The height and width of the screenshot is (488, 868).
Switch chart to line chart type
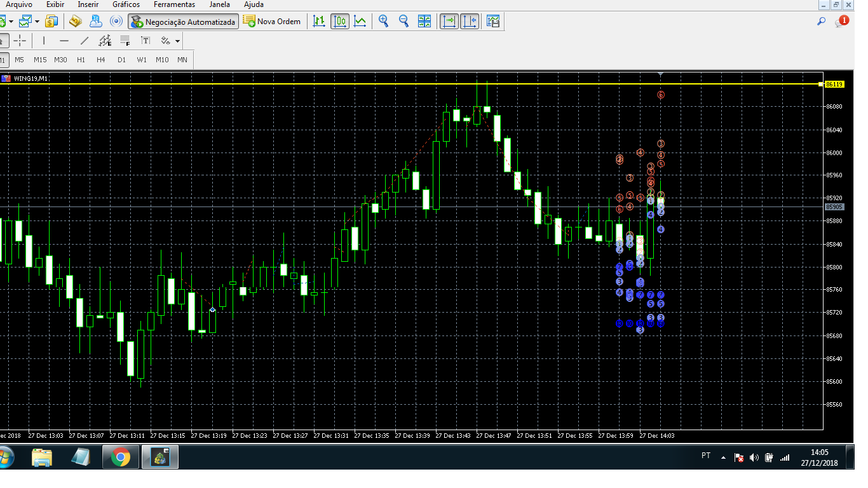(x=360, y=22)
